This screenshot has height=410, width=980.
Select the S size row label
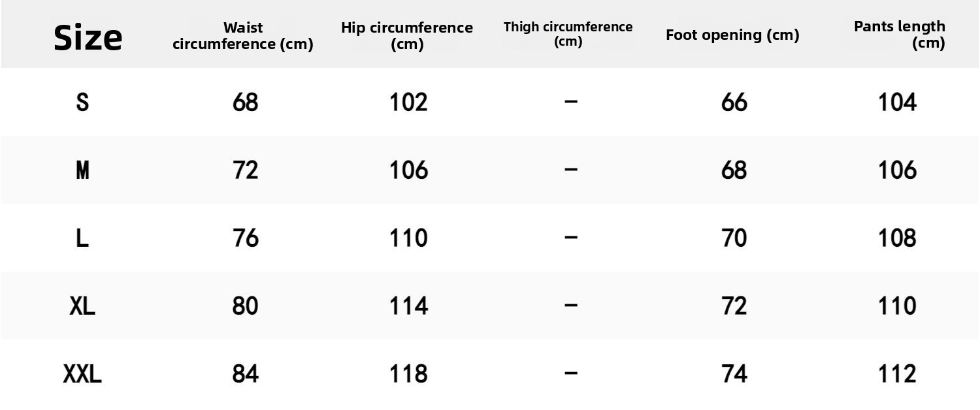82,102
